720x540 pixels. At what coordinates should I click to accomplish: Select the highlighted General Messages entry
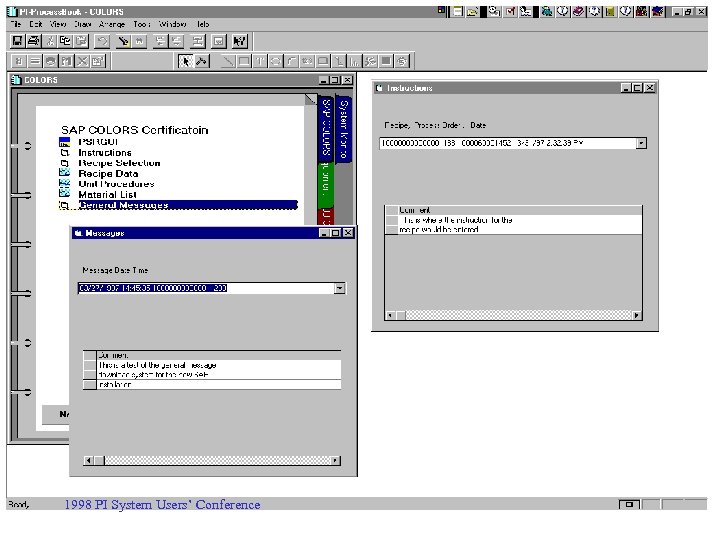[188, 205]
